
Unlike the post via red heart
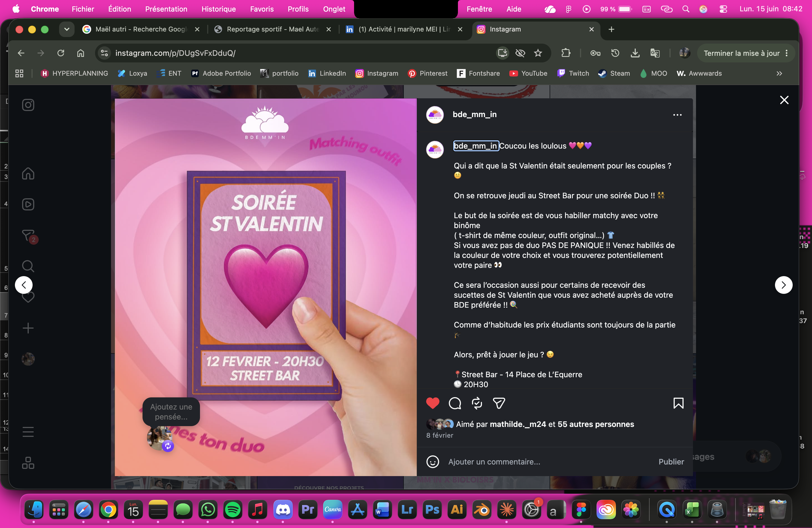(x=433, y=403)
